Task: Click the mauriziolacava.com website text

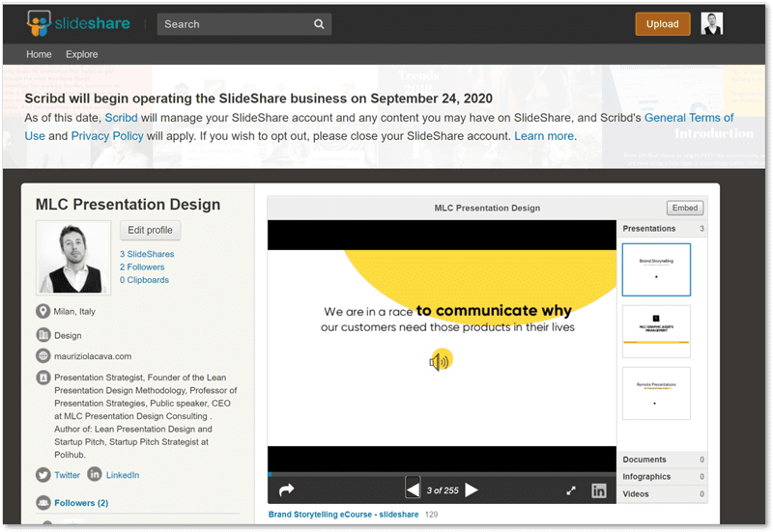Action: click(93, 356)
